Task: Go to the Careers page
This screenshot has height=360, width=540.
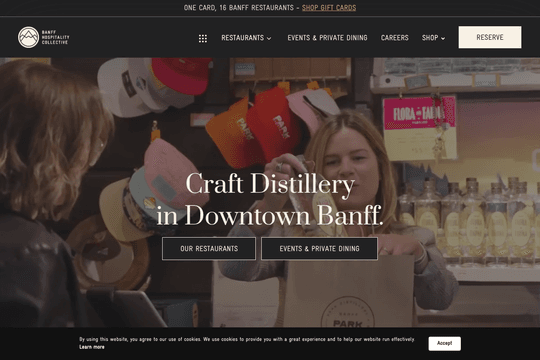Action: [395, 38]
